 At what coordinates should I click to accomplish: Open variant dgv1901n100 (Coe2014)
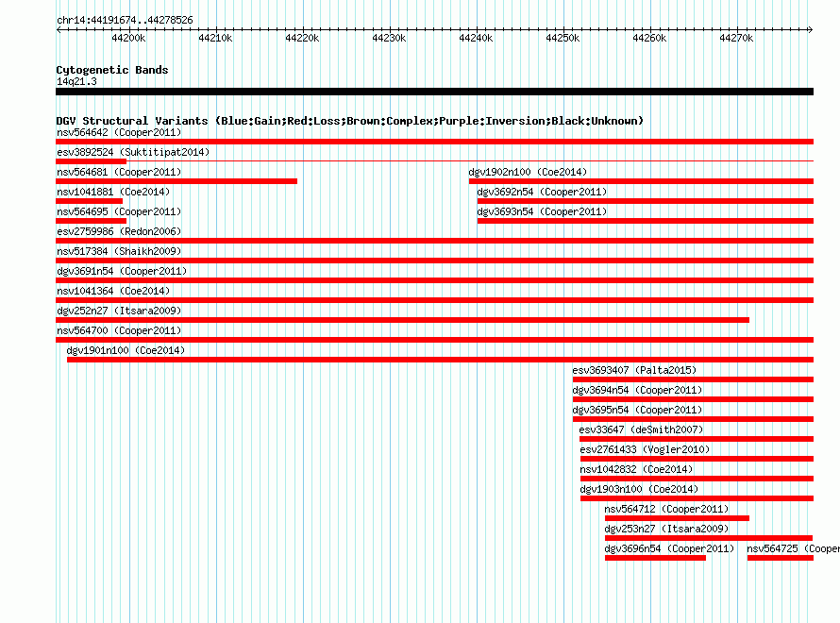[x=126, y=350]
